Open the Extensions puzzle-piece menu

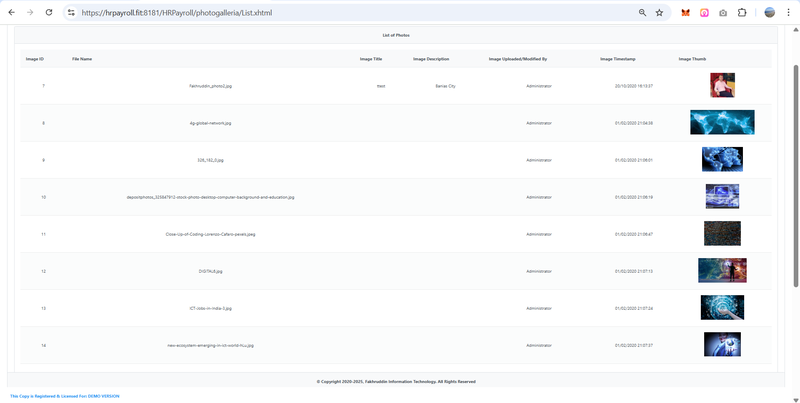pos(742,13)
